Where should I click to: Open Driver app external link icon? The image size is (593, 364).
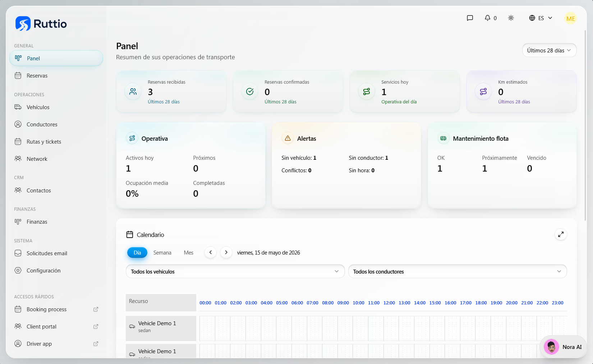click(x=96, y=344)
